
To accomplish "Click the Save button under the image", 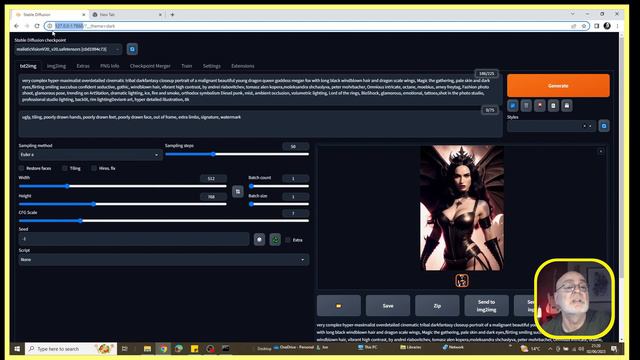I will tap(388, 306).
